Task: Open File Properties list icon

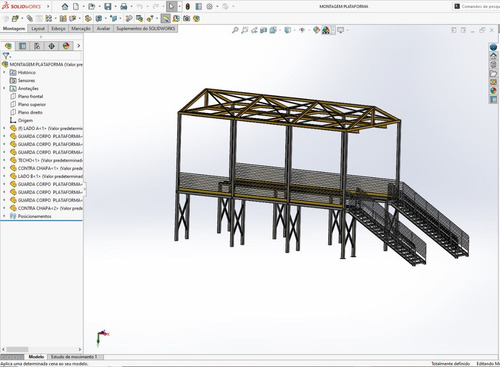Action: [199, 6]
